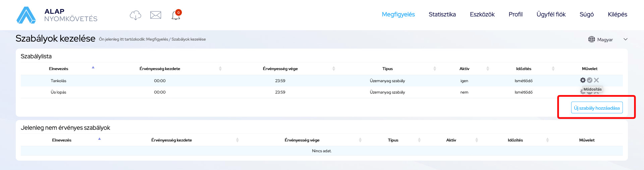Viewport: 644px width, 170px height.
Task: Sort rule list by Érvényesség vége
Action: (x=280, y=69)
